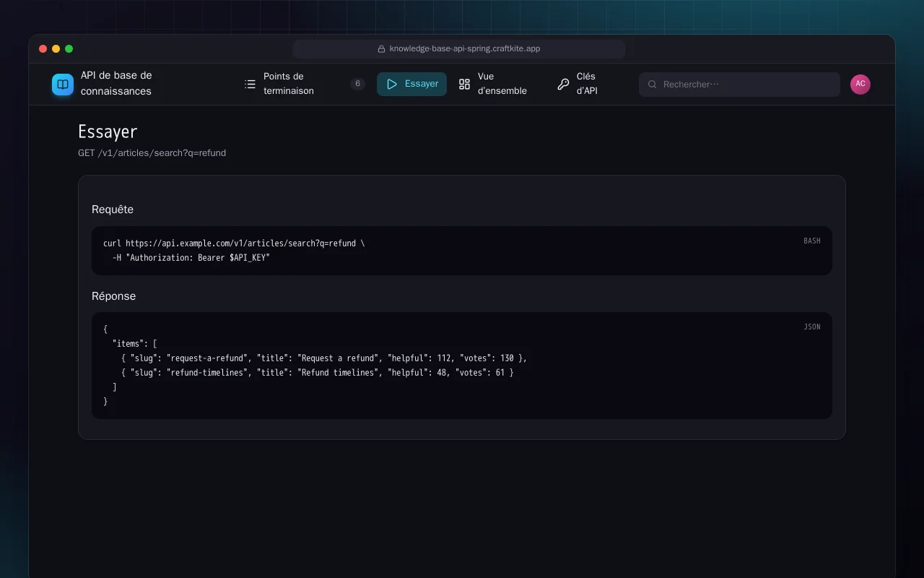Open the Points de terminaison tab
The image size is (924, 578).
(303, 85)
